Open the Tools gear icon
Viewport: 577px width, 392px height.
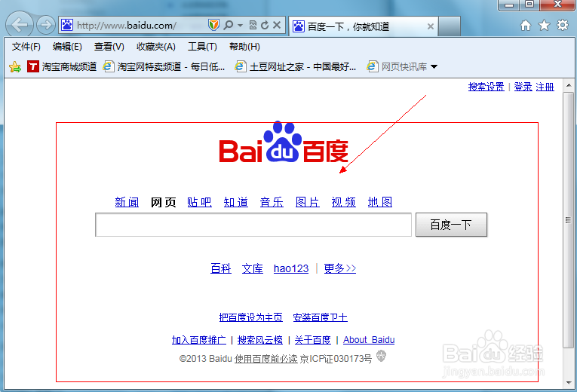[562, 26]
